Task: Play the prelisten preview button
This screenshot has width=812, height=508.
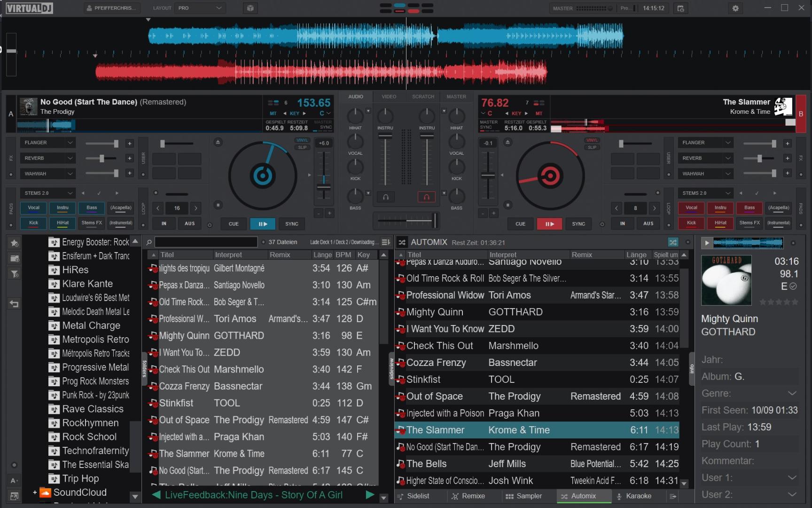Action: (x=706, y=243)
